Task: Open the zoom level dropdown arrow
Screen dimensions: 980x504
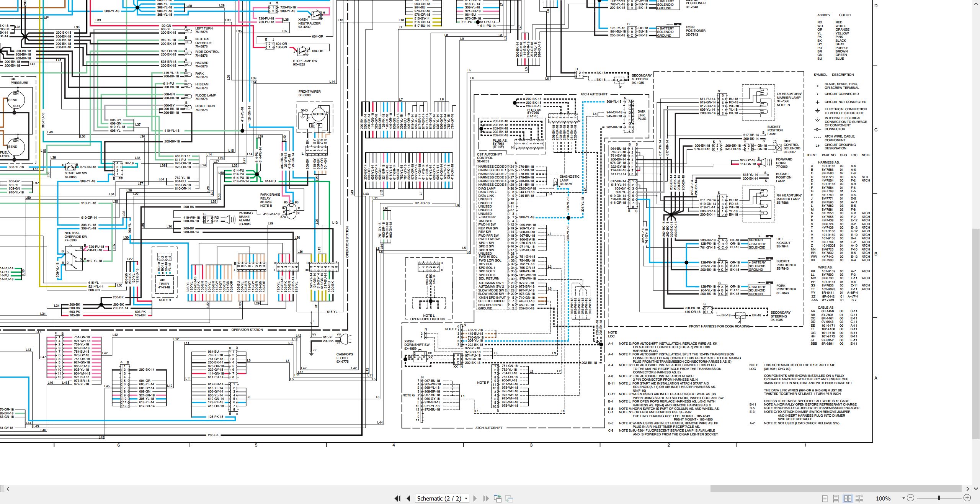Action: (903, 498)
